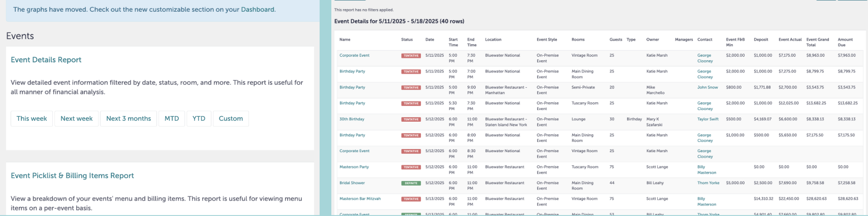Open the 30th Birthday event

click(352, 119)
